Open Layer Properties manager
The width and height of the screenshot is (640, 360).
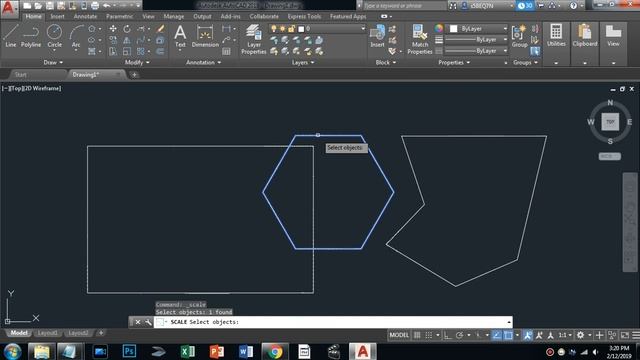point(253,39)
